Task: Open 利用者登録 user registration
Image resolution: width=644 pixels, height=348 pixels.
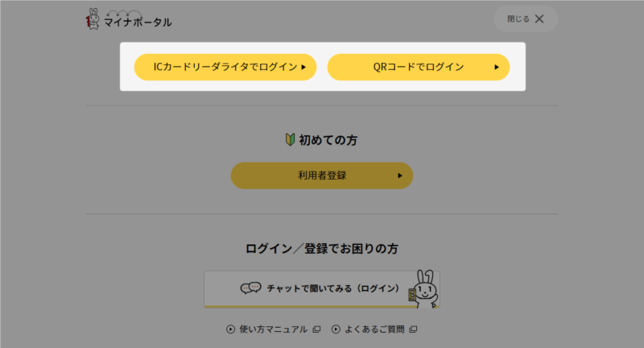Action: [321, 175]
